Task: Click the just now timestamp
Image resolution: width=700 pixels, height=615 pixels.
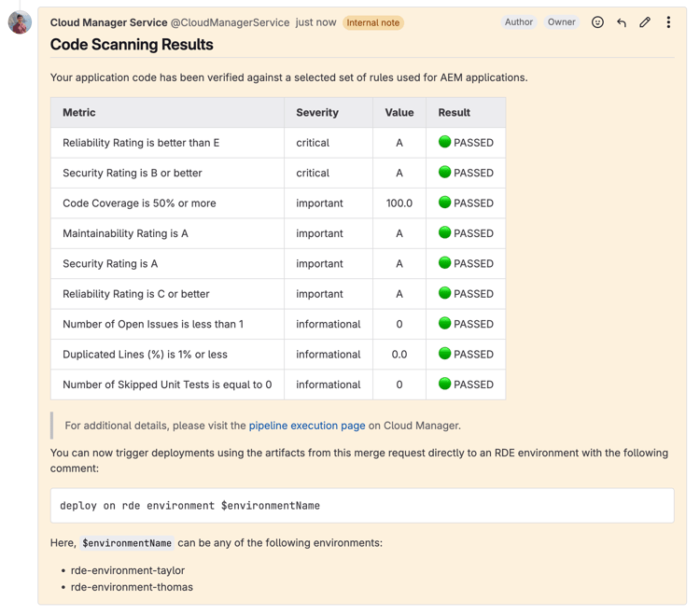Action: pos(315,22)
